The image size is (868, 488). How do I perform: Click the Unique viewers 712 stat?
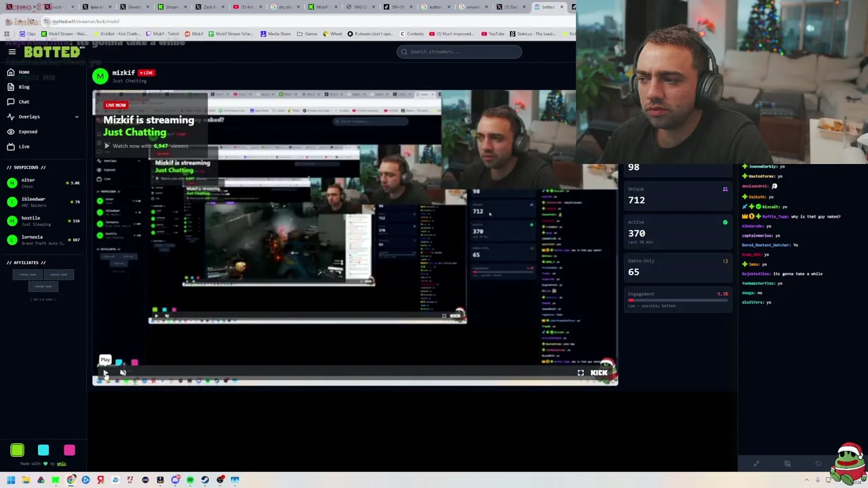(677, 195)
